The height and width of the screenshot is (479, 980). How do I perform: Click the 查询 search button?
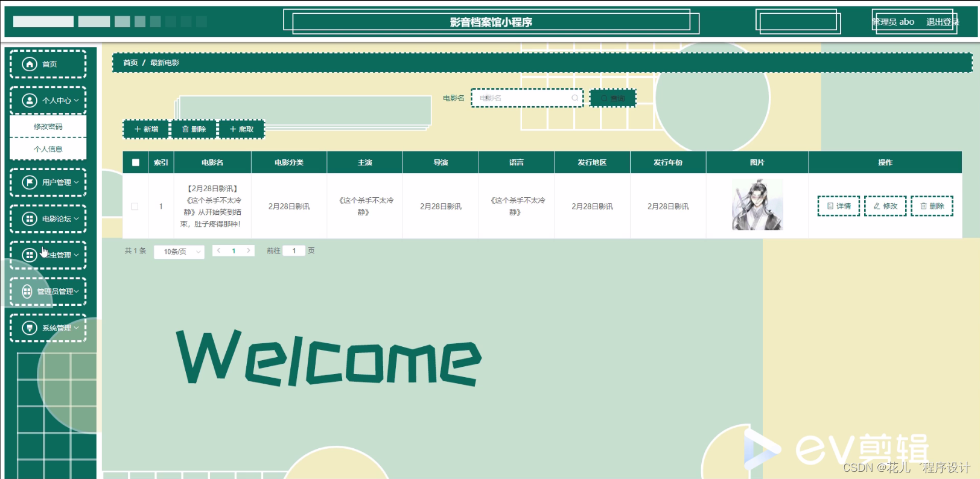tap(613, 98)
